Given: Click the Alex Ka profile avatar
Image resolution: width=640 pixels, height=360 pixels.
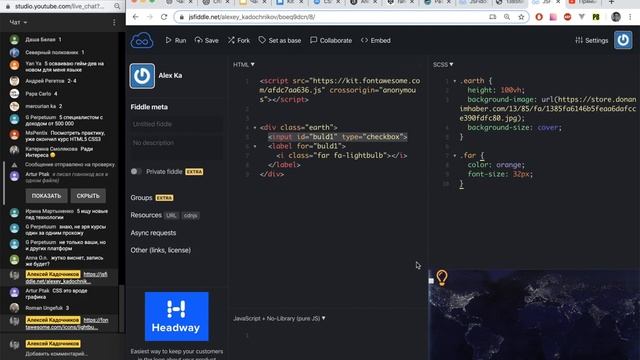Looking at the screenshot, I should point(142,76).
